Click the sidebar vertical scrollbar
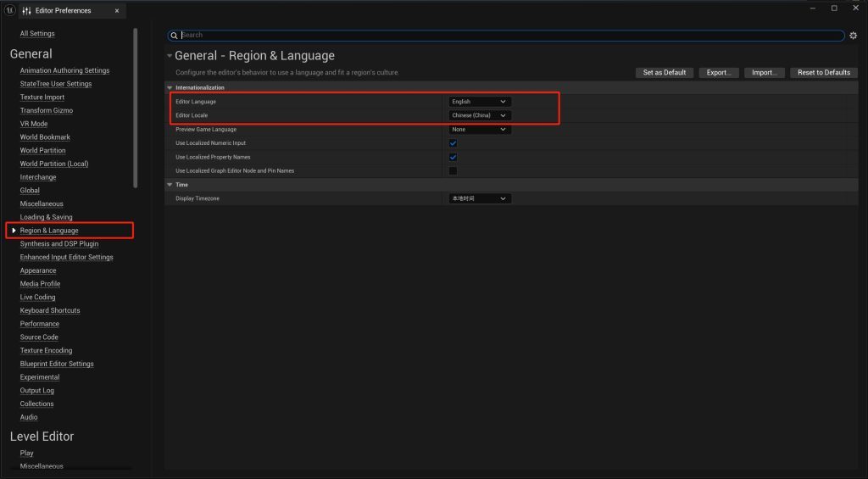 point(135,108)
